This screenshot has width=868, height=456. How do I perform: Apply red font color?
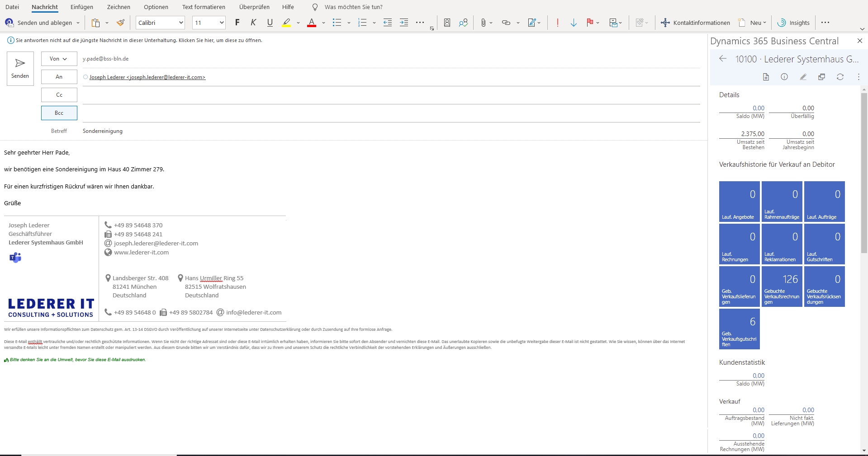pyautogui.click(x=312, y=23)
